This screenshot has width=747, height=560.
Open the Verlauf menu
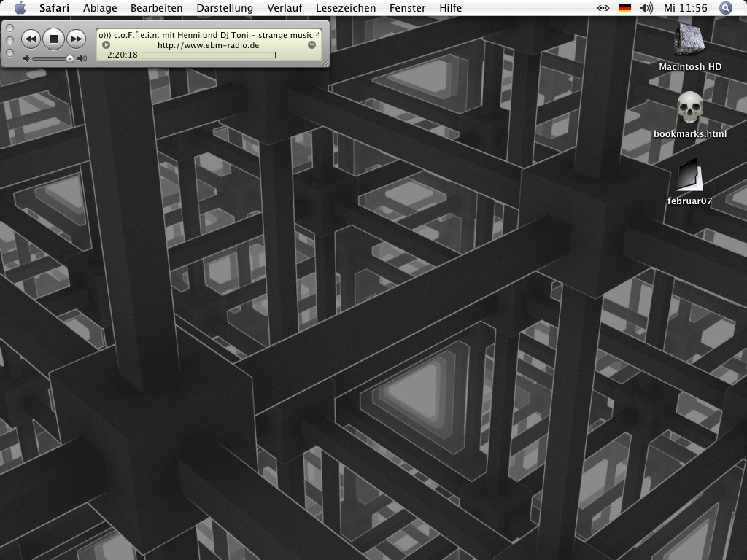pos(285,8)
